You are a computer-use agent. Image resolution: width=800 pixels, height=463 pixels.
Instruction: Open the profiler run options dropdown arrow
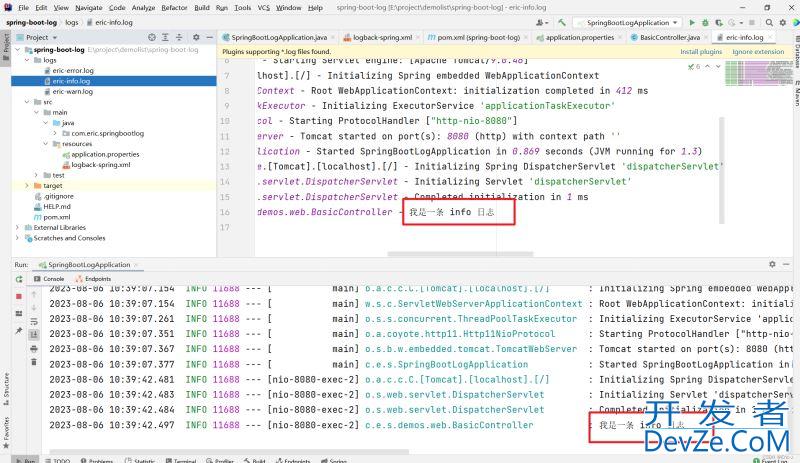pyautogui.click(x=741, y=22)
